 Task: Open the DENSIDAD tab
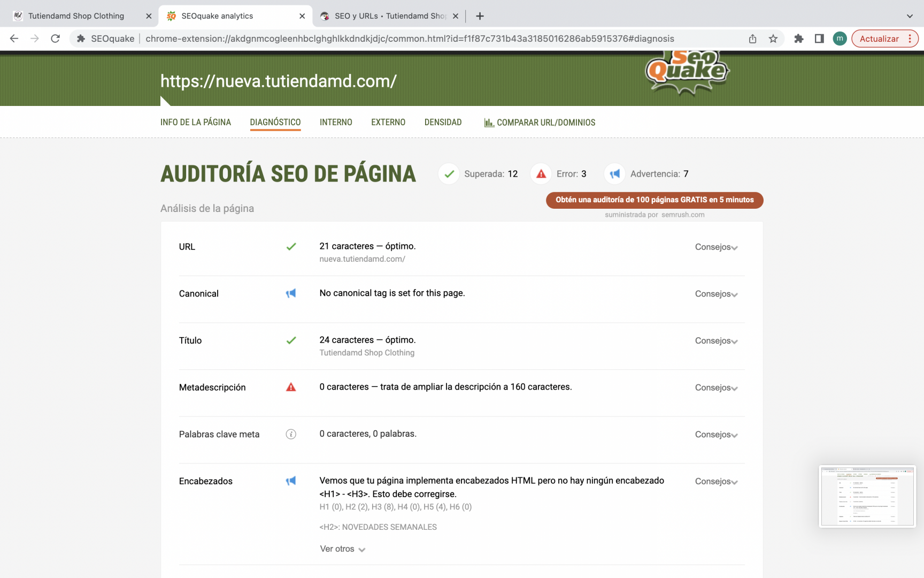[x=443, y=123]
